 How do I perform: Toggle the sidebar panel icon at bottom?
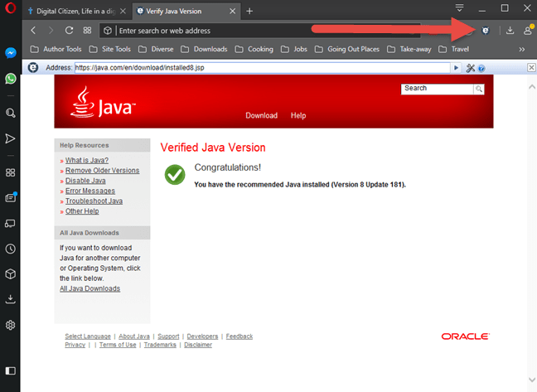point(11,370)
